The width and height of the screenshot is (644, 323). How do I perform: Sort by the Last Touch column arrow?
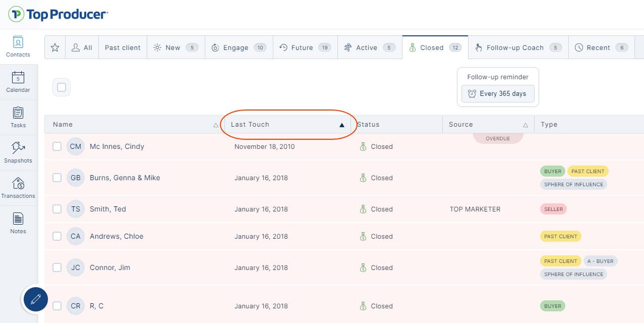pos(341,125)
